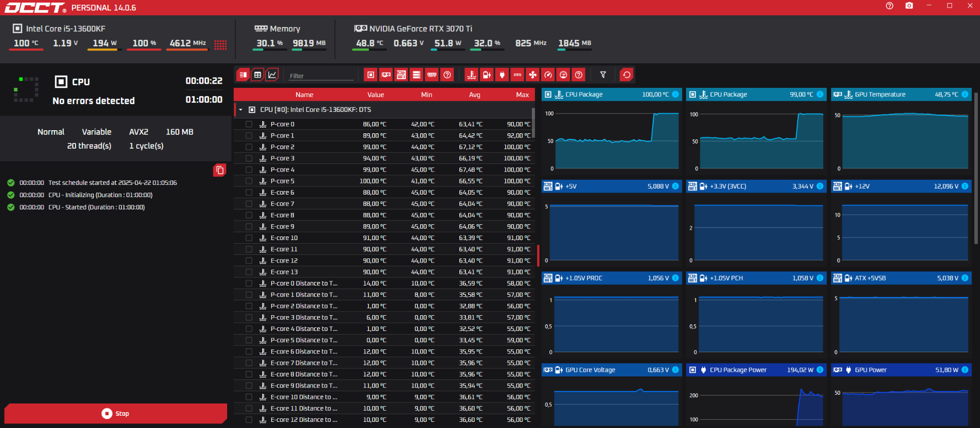Viewport: 980px width, 428px height.
Task: Check the P-core 5 checkbox
Action: tap(249, 181)
